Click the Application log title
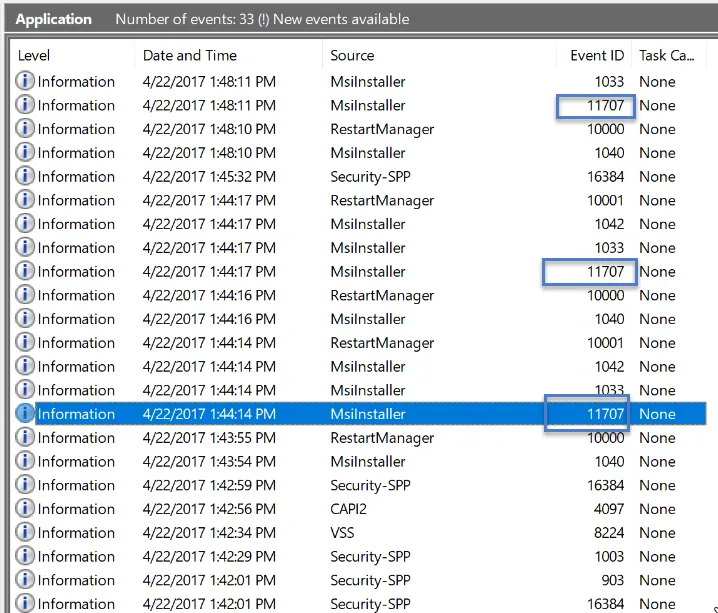 pyautogui.click(x=54, y=19)
